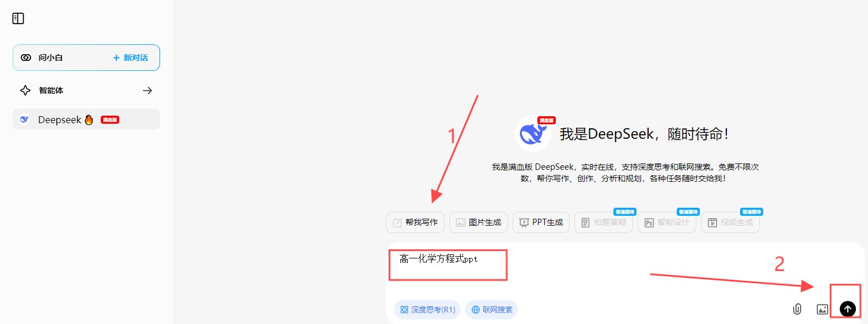
Task: Expand 智能体 using its arrow
Action: tap(147, 90)
